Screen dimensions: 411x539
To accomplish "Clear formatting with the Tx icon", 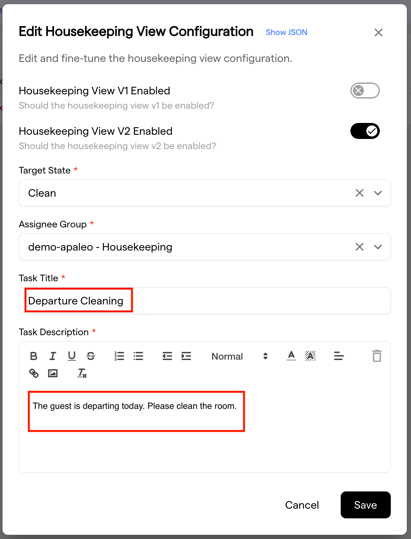I will click(82, 373).
